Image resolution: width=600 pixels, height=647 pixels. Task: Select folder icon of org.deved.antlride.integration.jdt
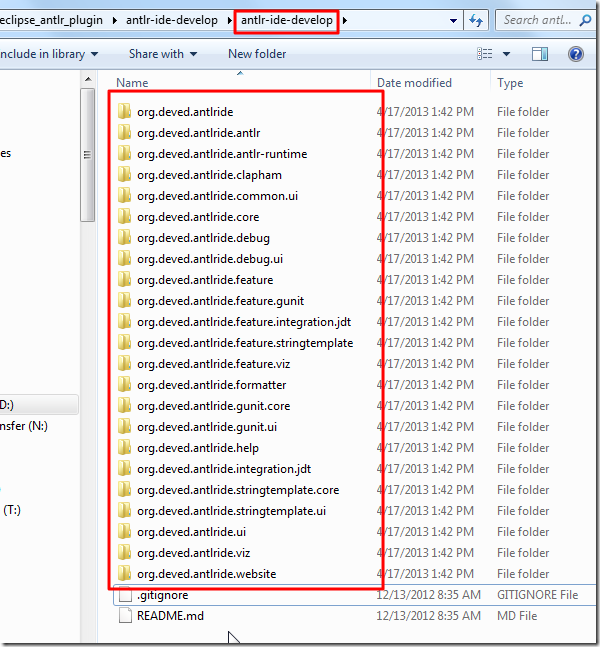(x=124, y=469)
